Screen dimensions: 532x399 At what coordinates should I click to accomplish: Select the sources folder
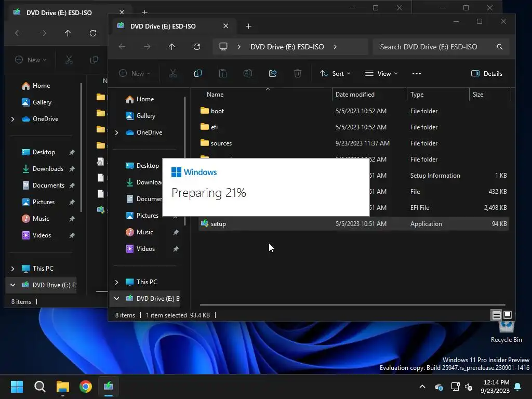pos(221,143)
